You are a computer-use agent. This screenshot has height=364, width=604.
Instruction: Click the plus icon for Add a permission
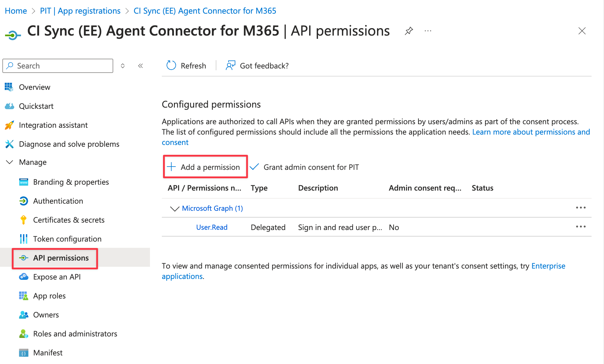coord(171,167)
